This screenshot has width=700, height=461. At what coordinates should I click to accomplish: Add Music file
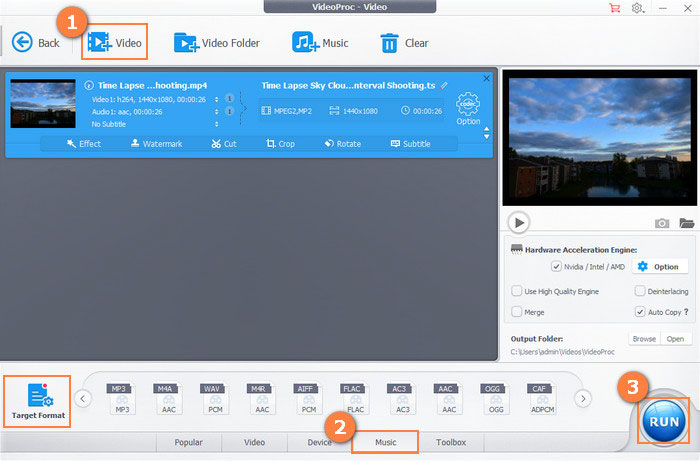point(320,43)
